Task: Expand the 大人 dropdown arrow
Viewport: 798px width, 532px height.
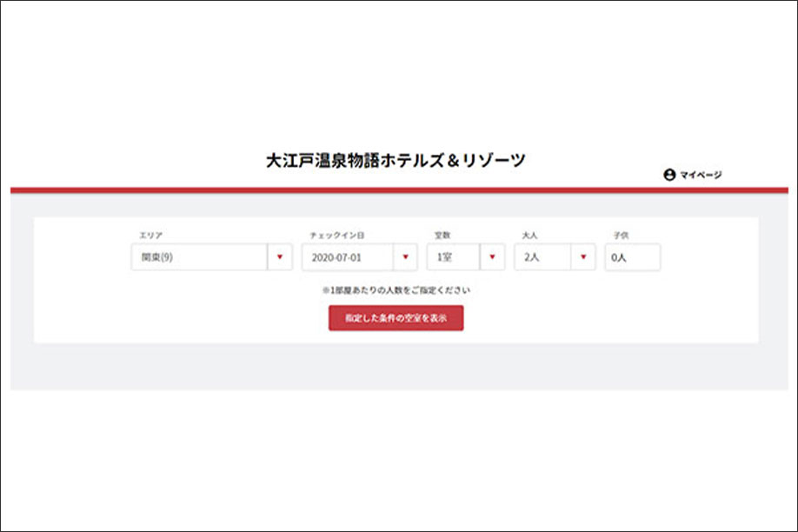Action: click(x=583, y=257)
